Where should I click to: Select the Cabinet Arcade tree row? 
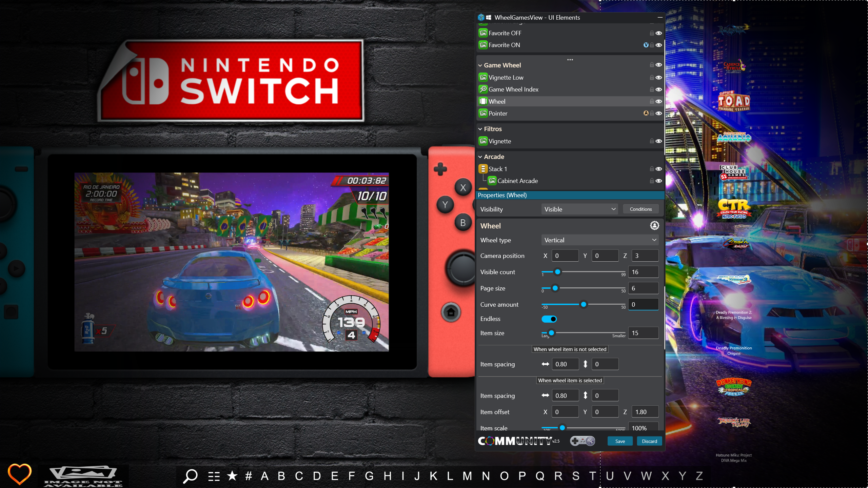point(570,181)
